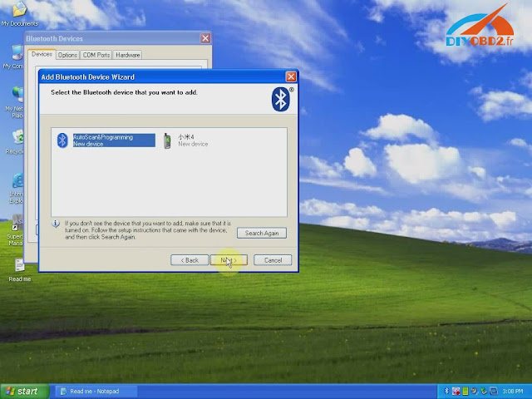Switch to the COM Ports tab

pyautogui.click(x=96, y=55)
